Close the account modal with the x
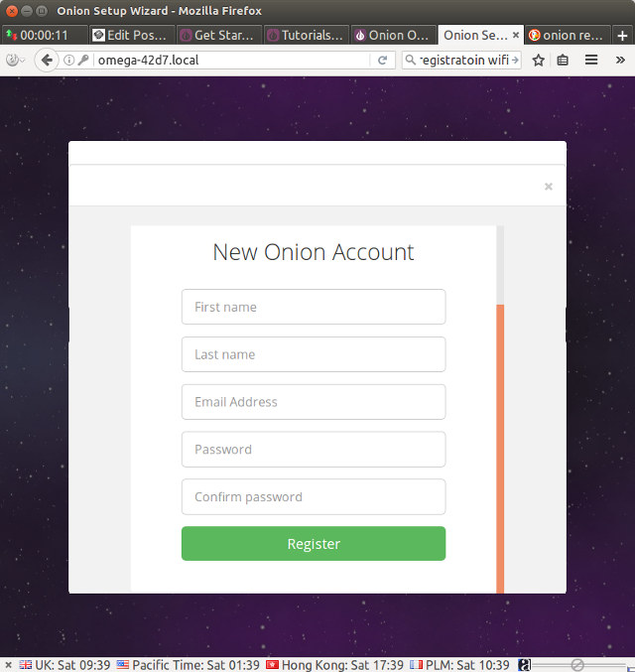Viewport: 635px width, 672px height. tap(548, 187)
